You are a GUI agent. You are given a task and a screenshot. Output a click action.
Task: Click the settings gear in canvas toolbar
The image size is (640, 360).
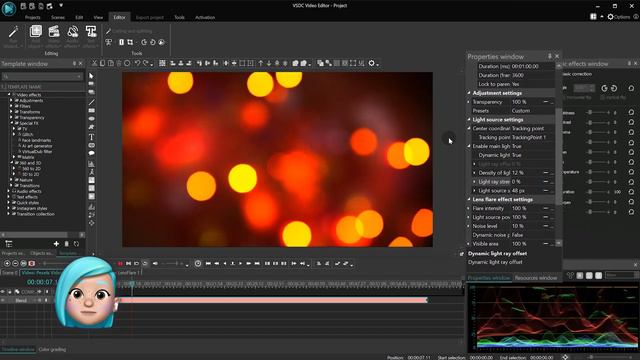coord(371,63)
